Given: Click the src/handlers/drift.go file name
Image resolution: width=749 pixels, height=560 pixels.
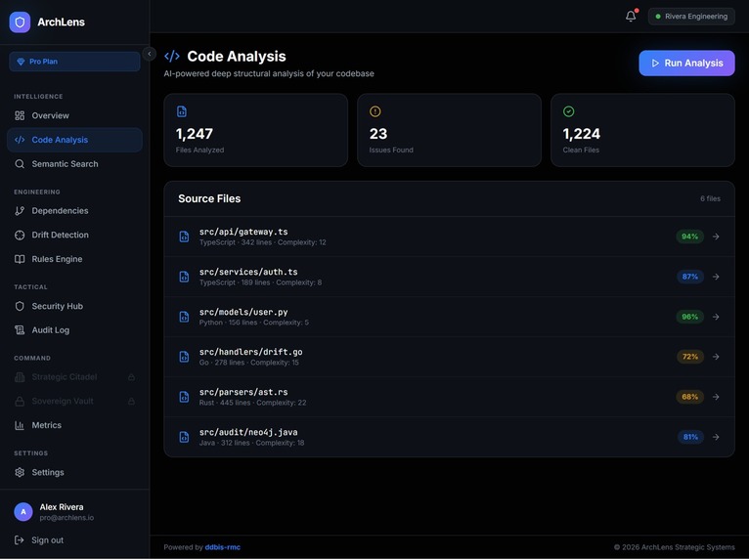Looking at the screenshot, I should click(250, 352).
